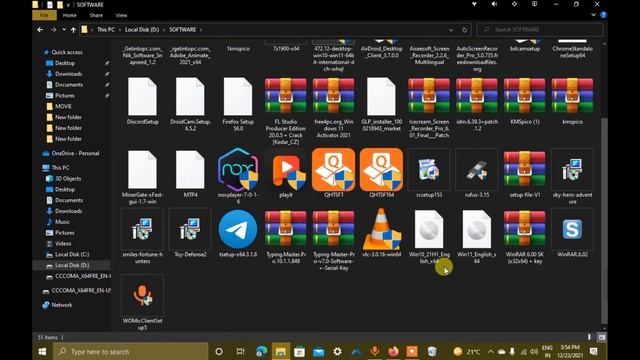Image resolution: width=640 pixels, height=360 pixels.
Task: Go back to previous folder
Action: click(x=40, y=30)
